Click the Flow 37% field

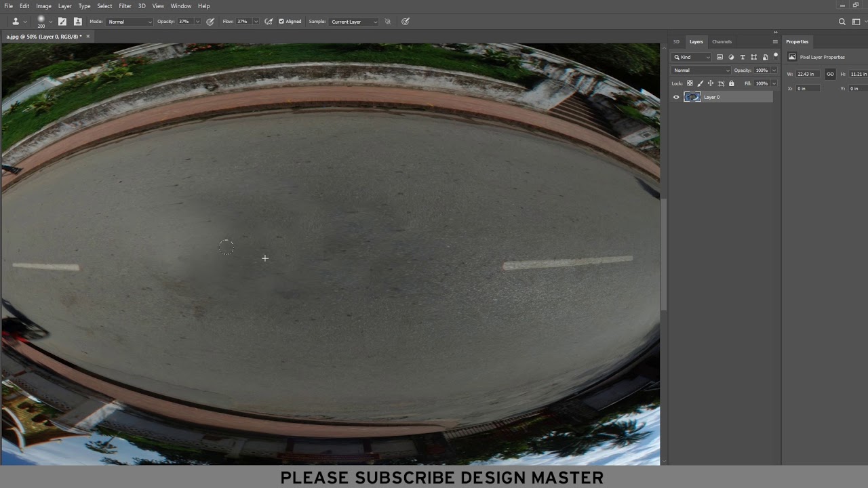coord(243,22)
